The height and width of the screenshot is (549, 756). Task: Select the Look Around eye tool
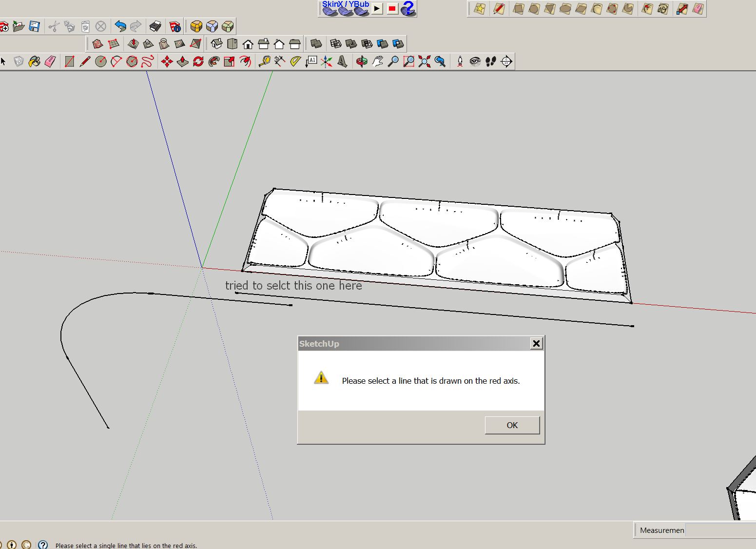click(475, 61)
